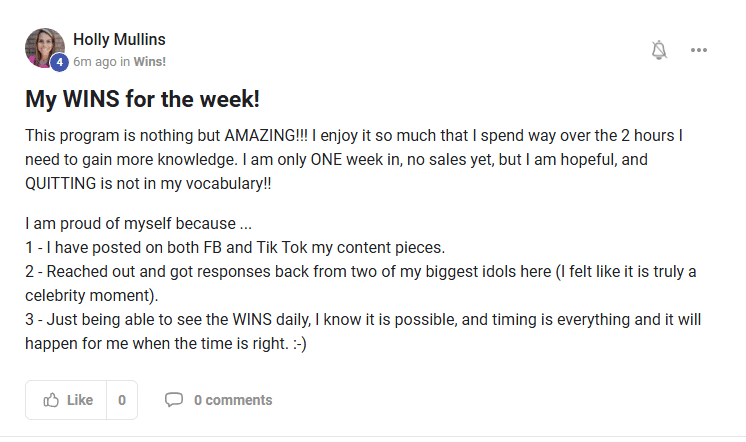
Task: Click the line about seeing WINS daily
Action: 363,320
